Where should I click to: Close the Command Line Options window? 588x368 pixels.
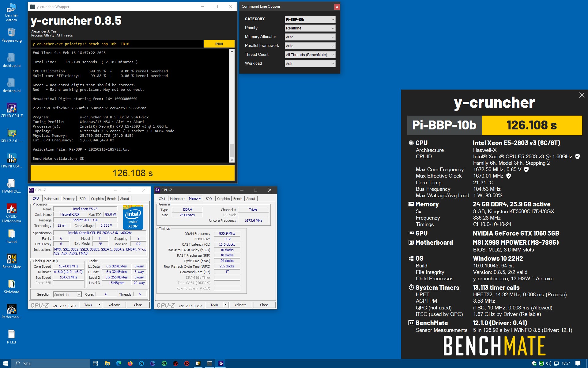[337, 7]
